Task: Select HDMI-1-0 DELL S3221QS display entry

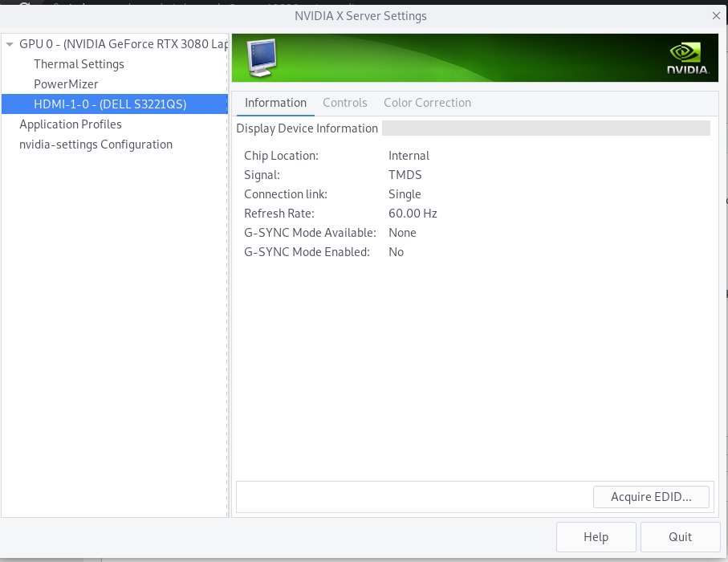Action: tap(110, 104)
